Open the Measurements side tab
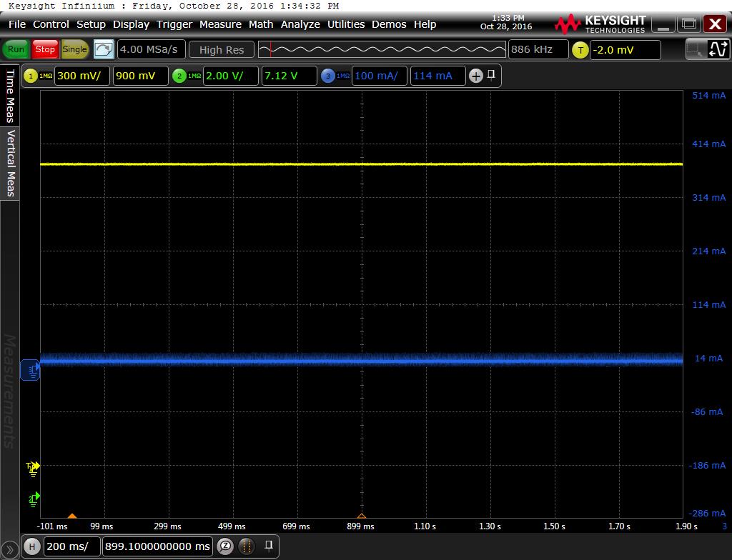The height and width of the screenshot is (560, 732). [x=10, y=392]
